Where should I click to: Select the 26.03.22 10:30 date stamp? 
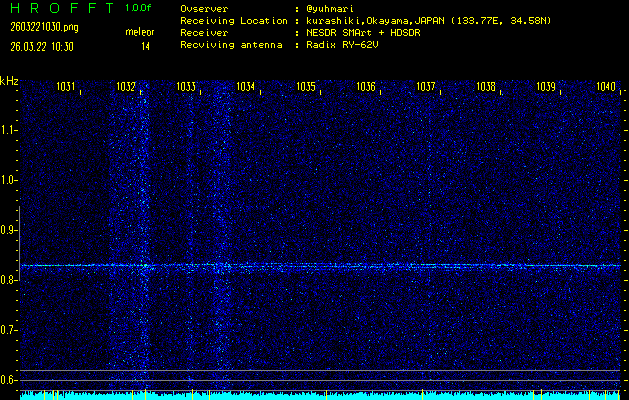click(40, 46)
